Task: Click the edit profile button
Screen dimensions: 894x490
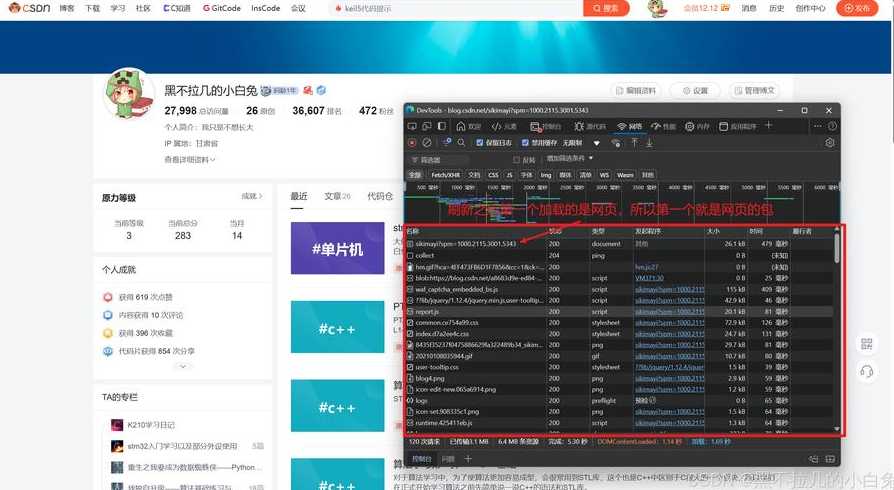Action: coord(636,90)
